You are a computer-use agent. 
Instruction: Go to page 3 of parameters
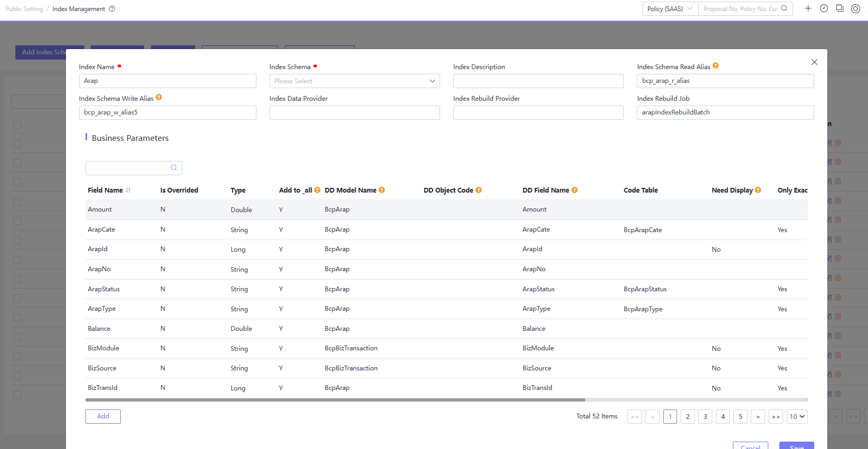point(705,416)
